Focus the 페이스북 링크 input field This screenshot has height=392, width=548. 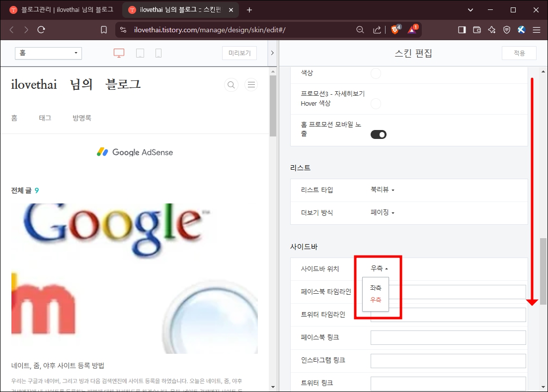point(449,337)
